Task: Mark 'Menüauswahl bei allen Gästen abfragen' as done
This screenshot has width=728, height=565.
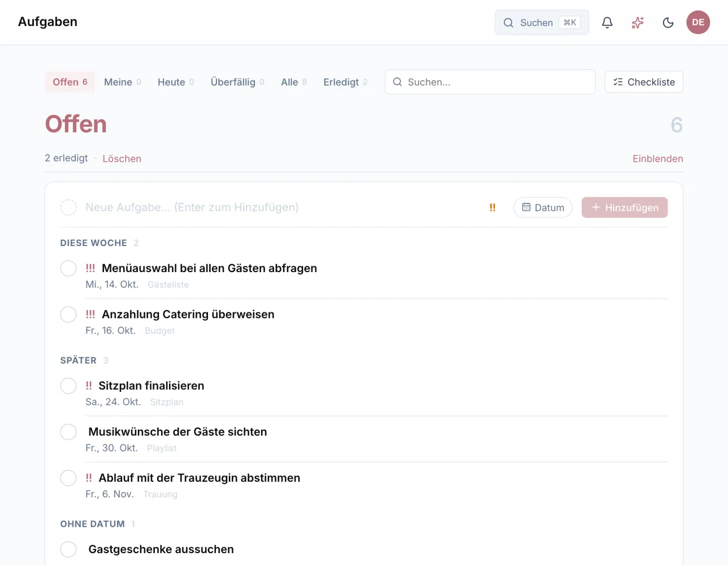Action: (x=68, y=268)
